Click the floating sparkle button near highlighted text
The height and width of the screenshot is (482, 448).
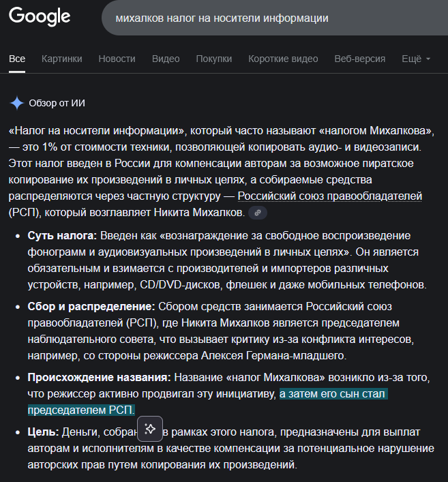coord(150,428)
